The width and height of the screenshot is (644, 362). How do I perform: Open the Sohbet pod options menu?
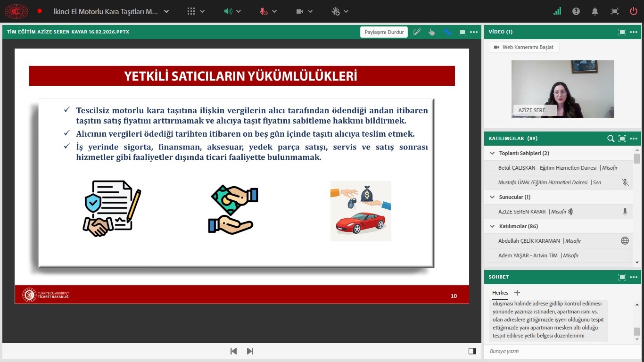[x=634, y=277]
